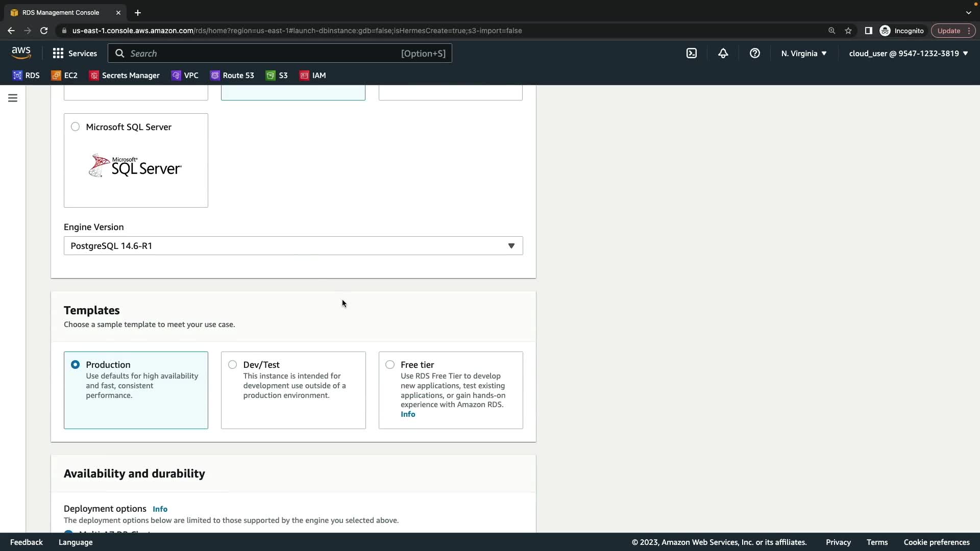Image resolution: width=980 pixels, height=551 pixels.
Task: Open the Route 53 shortcut
Action: tap(232, 76)
